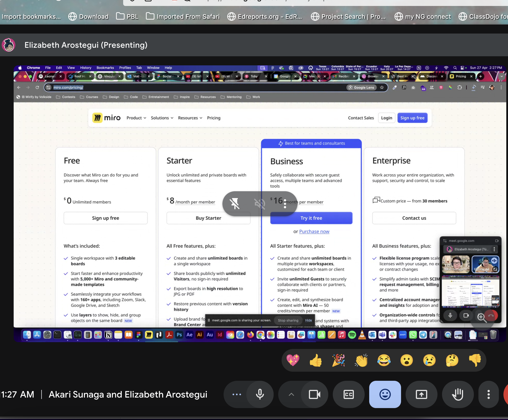The width and height of the screenshot is (508, 420).
Task: Switch to the Toby browser tab
Action: coord(254,76)
